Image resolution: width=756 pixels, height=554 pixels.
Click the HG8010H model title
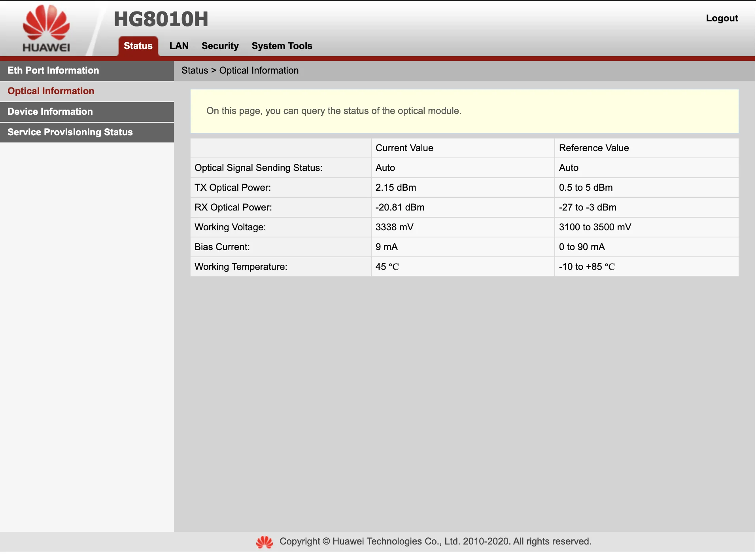[161, 19]
